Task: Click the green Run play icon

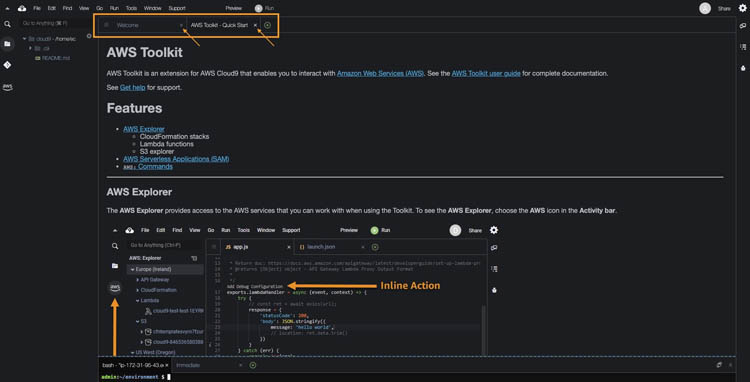Action: click(258, 8)
